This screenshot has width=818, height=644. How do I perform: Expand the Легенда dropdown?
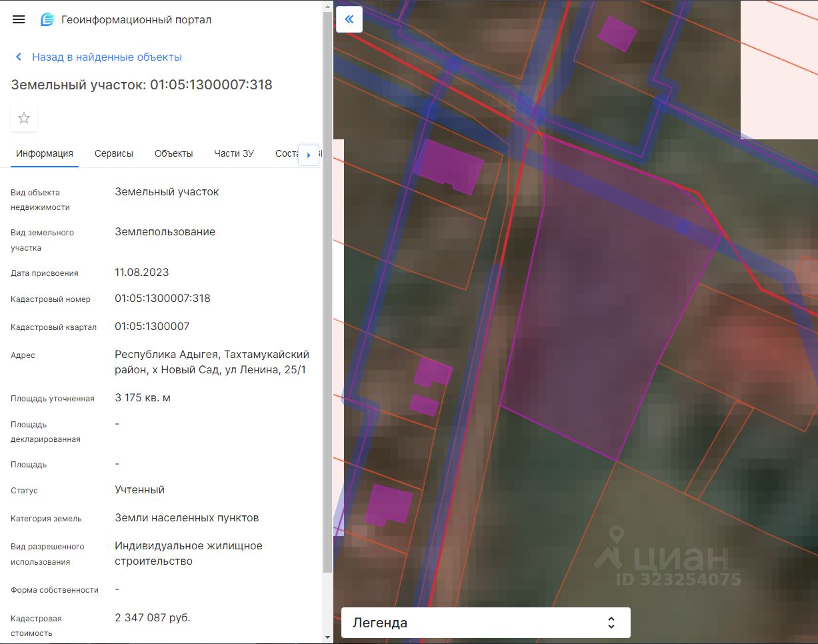486,623
